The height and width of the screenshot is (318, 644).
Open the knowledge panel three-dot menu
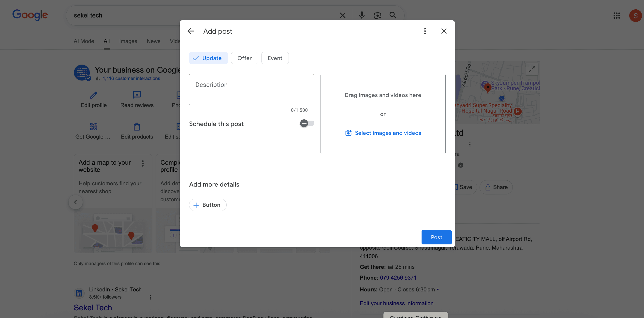[x=470, y=144]
